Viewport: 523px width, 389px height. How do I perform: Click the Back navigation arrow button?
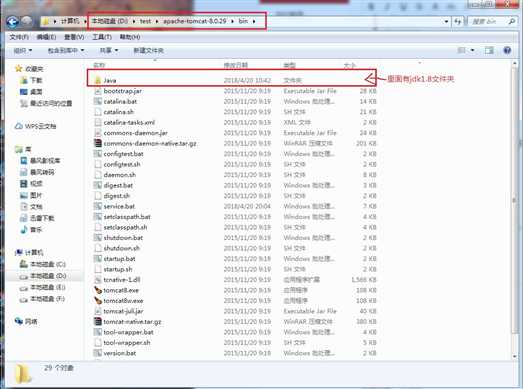point(13,22)
